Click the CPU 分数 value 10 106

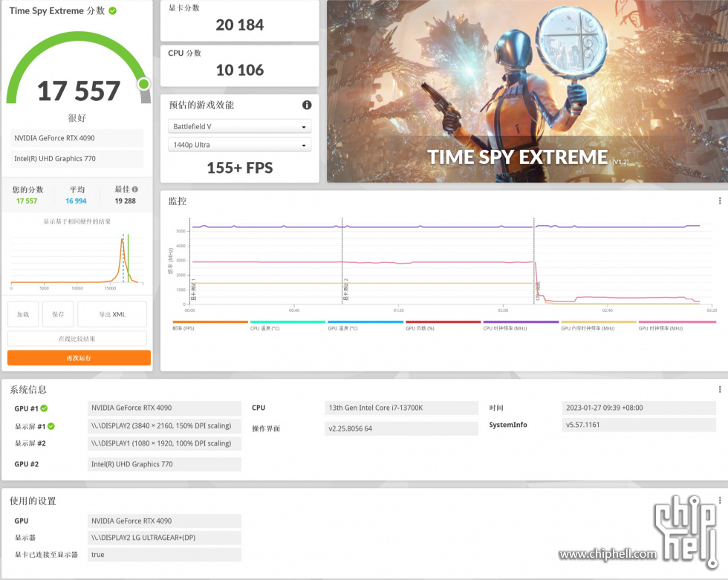(239, 70)
